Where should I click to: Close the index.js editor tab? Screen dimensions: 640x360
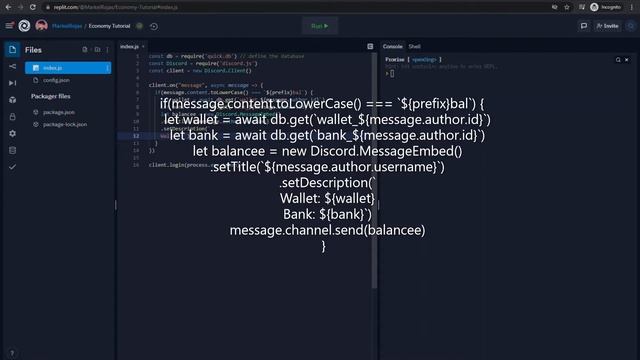[x=143, y=47]
